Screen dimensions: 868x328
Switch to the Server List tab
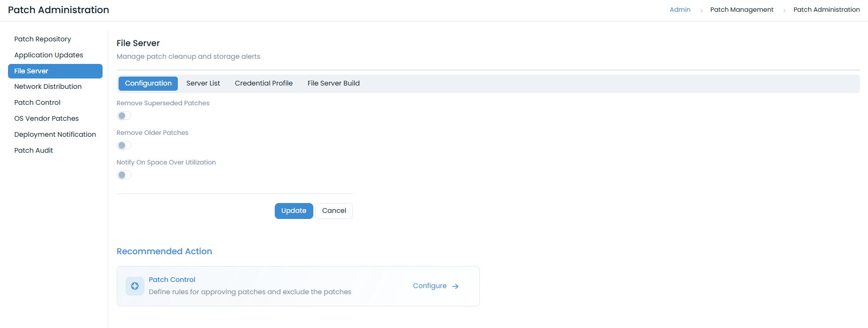(203, 83)
